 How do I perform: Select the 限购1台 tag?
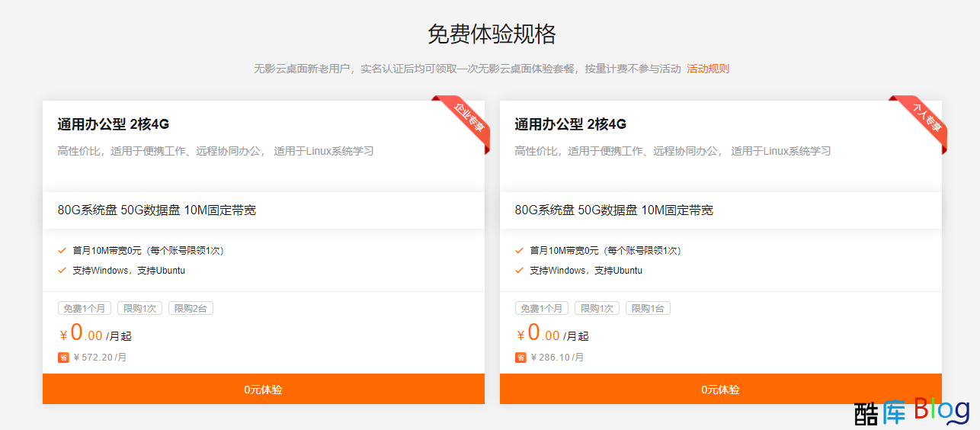click(x=648, y=309)
